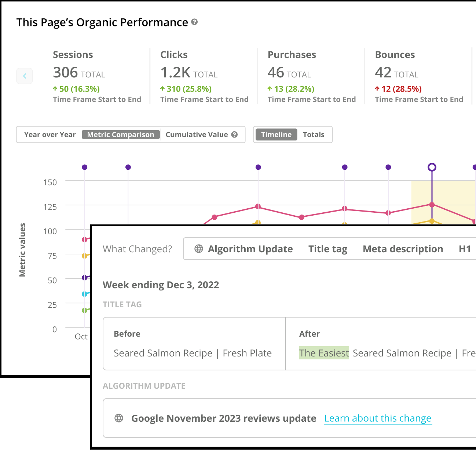Screen dimensions: 476x476
Task: Click the green up arrow under Sessions
Action: pyautogui.click(x=55, y=89)
